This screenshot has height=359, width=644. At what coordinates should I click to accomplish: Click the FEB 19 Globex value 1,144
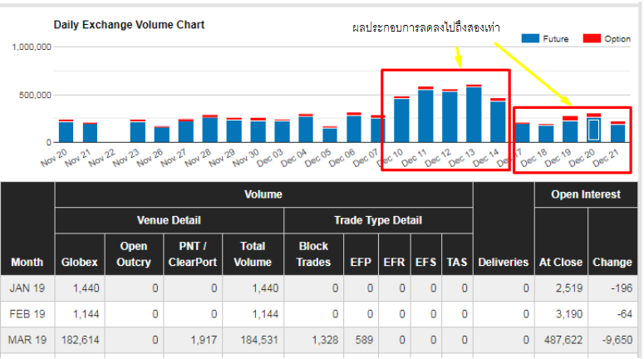[x=86, y=314]
